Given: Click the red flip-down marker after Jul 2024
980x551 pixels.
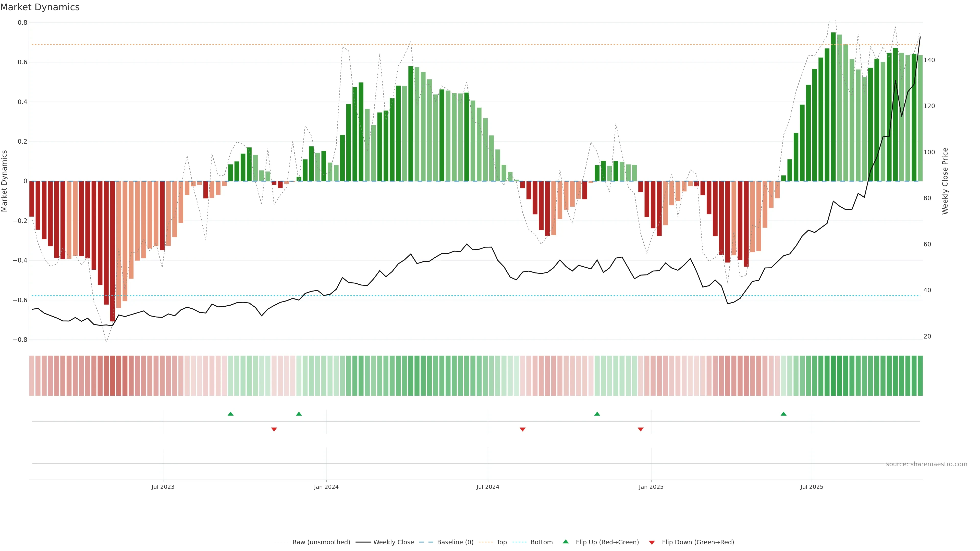Looking at the screenshot, I should coord(523,429).
